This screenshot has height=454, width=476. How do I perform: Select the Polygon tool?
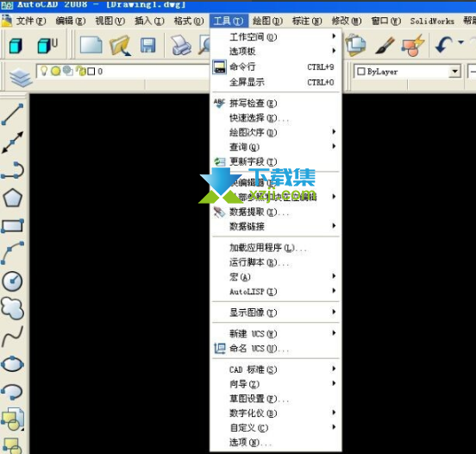click(x=12, y=199)
